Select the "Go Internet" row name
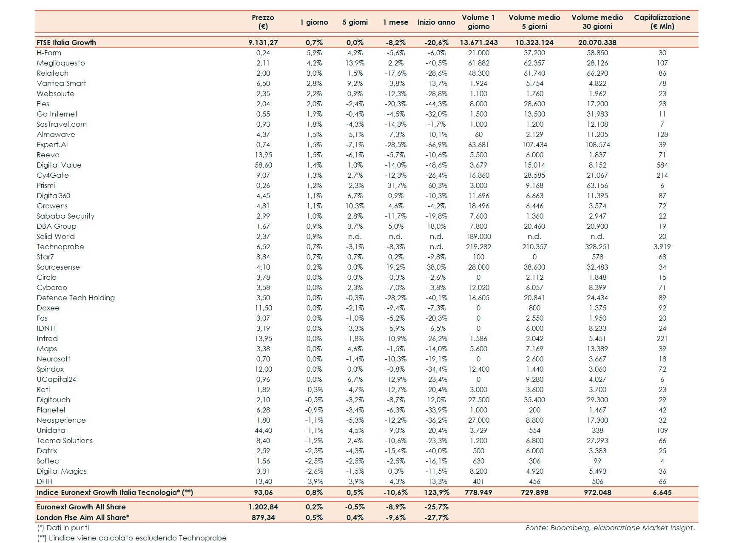Screen dimensions: 756x543 click(57, 114)
